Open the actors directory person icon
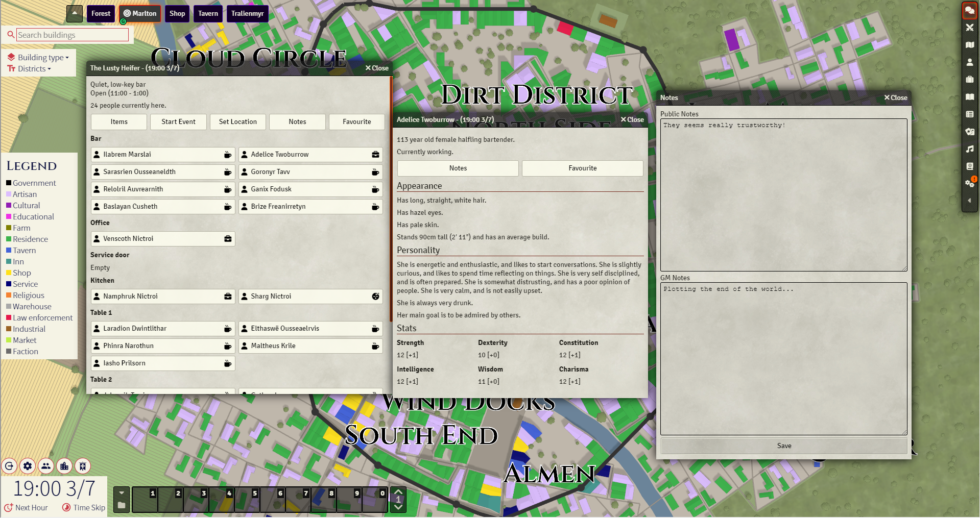 point(969,62)
